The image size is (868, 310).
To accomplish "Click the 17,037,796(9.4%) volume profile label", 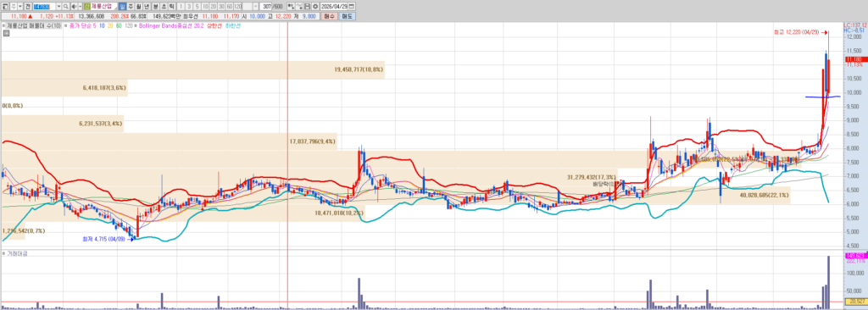I will pos(313,141).
